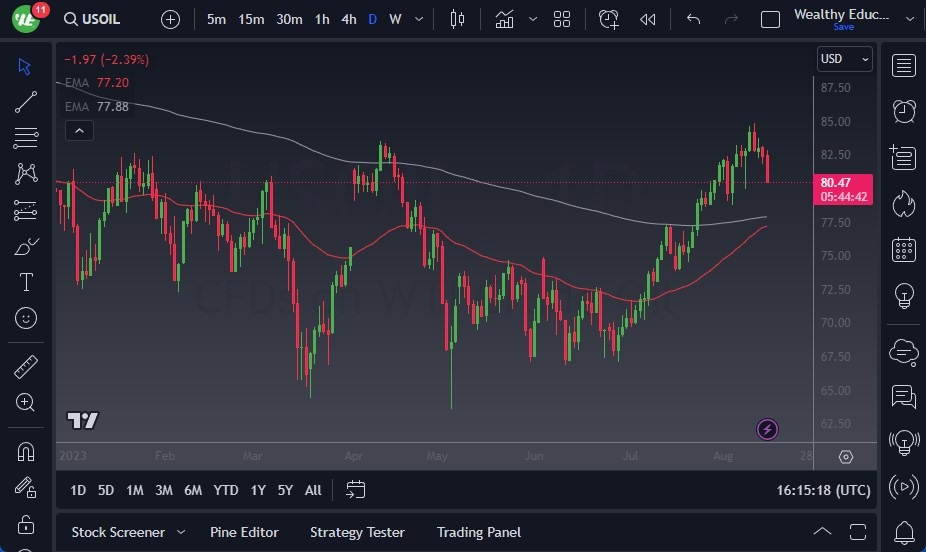Select the text annotation tool
The height and width of the screenshot is (552, 926).
coord(26,282)
